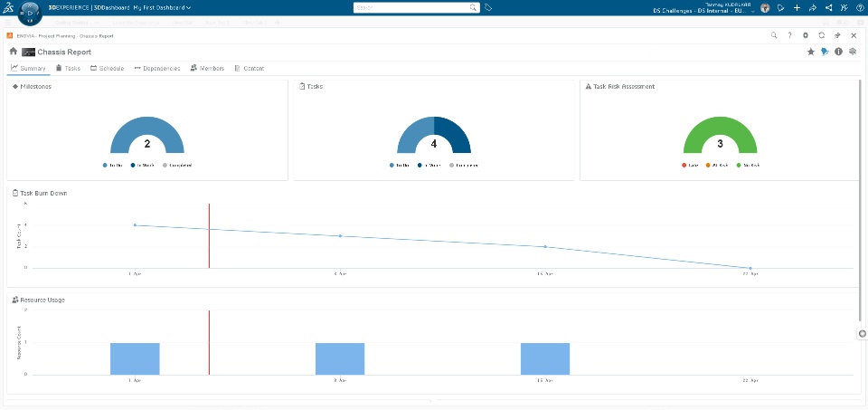Open the Members tab
The width and height of the screenshot is (868, 410).
click(x=207, y=68)
